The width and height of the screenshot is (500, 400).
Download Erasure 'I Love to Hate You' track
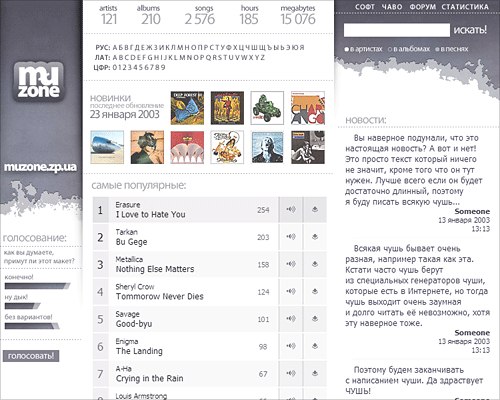(x=315, y=209)
